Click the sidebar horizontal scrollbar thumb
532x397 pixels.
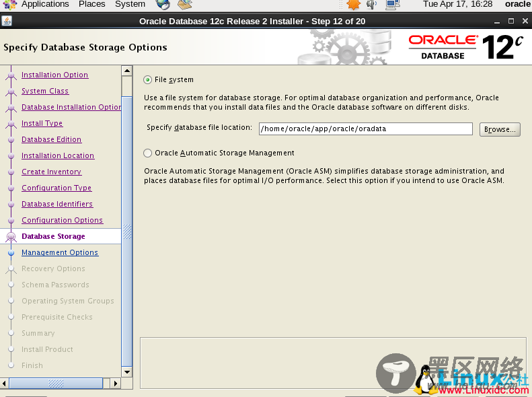pyautogui.click(x=56, y=384)
